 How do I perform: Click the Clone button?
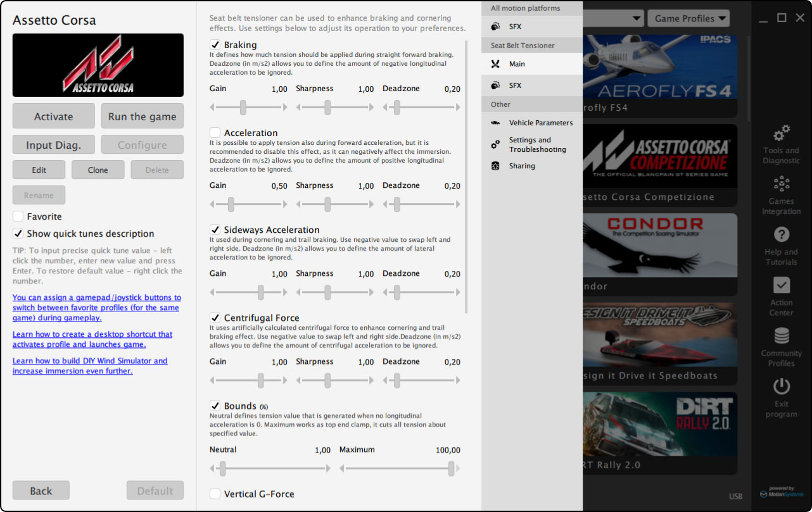point(98,170)
